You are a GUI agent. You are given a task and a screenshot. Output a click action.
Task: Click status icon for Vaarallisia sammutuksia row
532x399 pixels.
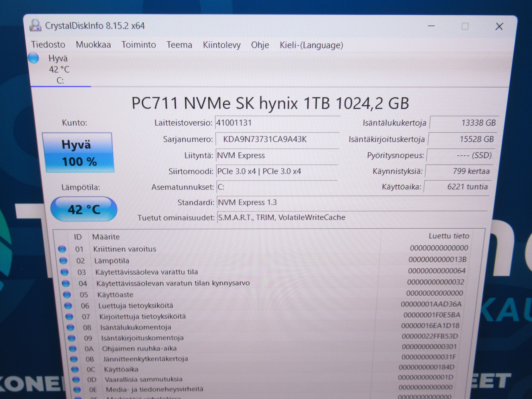[76, 380]
